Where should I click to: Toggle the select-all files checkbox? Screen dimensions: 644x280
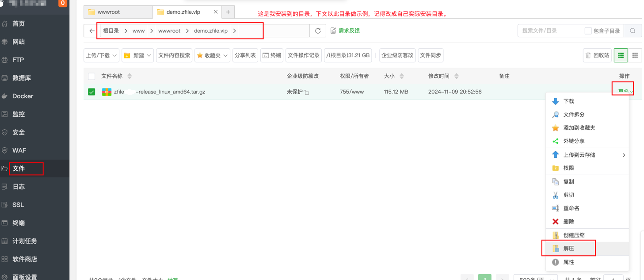[91, 76]
